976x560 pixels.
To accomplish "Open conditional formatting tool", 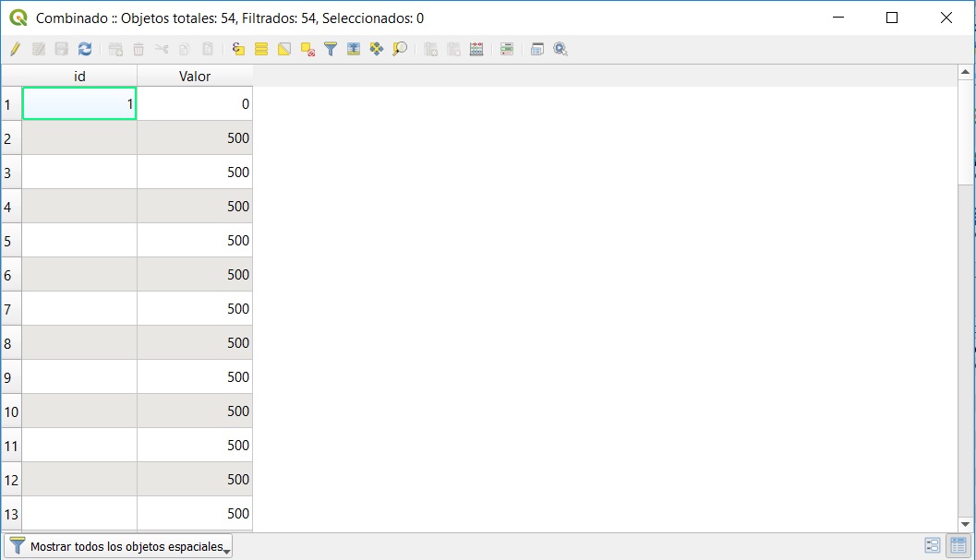I will [507, 49].
